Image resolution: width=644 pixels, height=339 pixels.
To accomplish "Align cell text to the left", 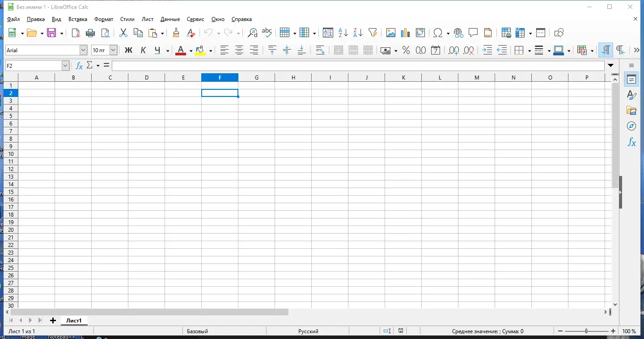I will pos(225,50).
